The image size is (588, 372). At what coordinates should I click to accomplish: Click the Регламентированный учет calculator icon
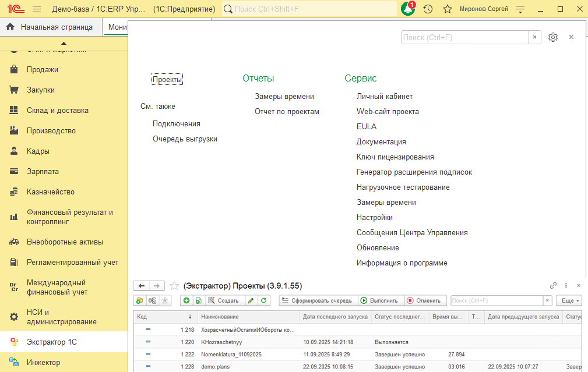click(x=14, y=262)
